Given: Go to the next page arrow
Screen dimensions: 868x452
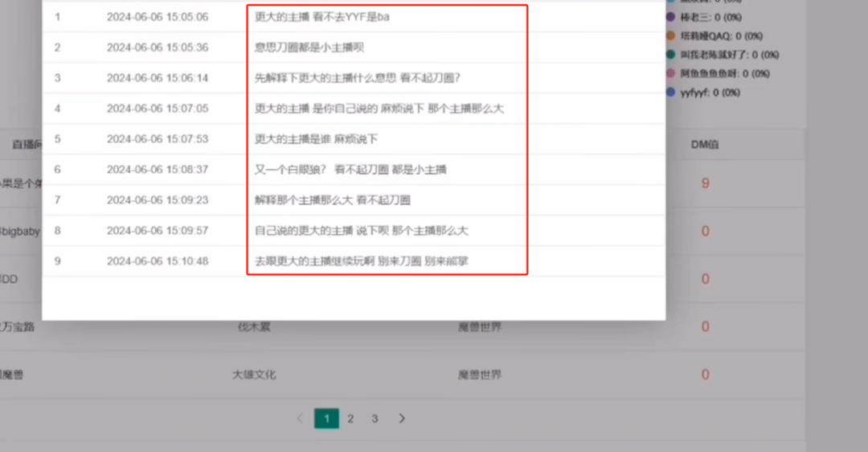Looking at the screenshot, I should tap(402, 419).
